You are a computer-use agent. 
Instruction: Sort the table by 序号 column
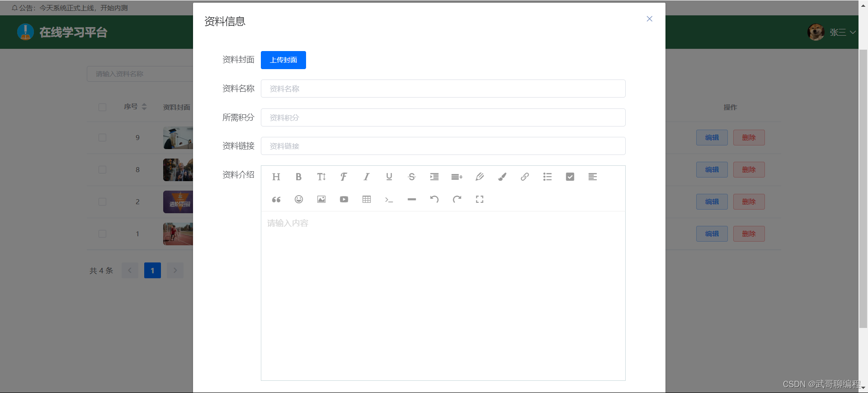click(x=144, y=107)
